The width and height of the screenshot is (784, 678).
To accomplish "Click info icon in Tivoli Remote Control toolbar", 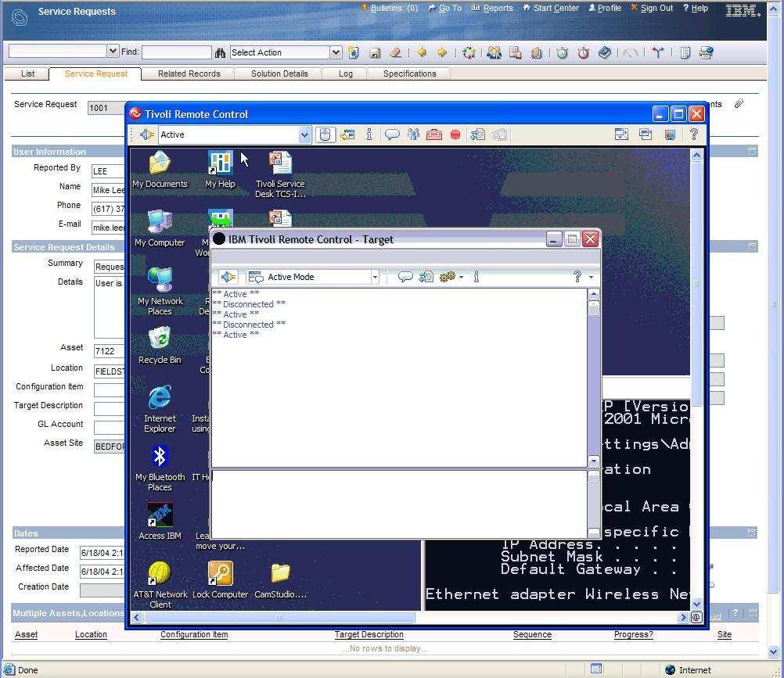I will (369, 135).
